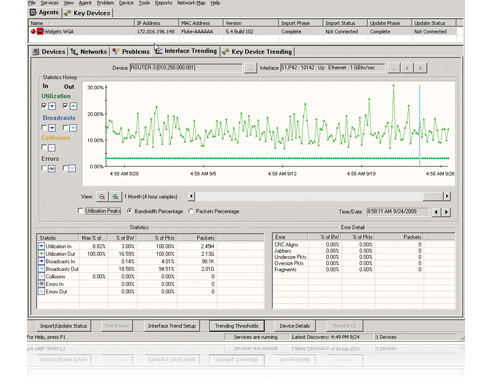Click the chart scrollbar left arrow
The image size is (488, 385).
(x=191, y=196)
